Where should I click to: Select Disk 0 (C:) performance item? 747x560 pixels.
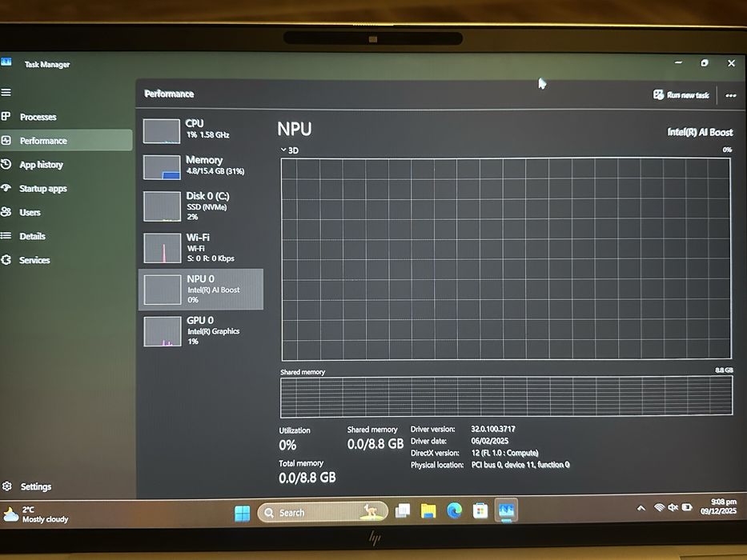tap(200, 206)
